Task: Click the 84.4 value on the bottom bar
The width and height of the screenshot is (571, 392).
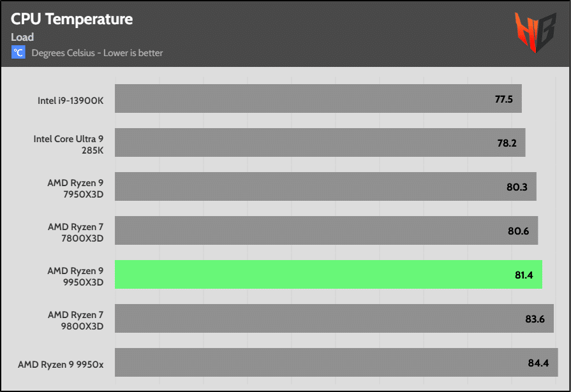Action: (538, 364)
